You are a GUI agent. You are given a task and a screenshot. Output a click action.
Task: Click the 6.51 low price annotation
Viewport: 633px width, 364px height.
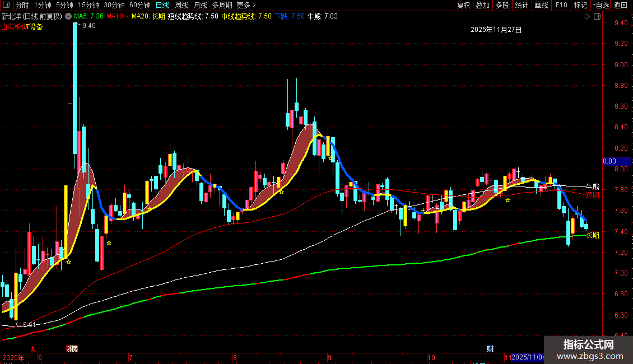point(29,324)
